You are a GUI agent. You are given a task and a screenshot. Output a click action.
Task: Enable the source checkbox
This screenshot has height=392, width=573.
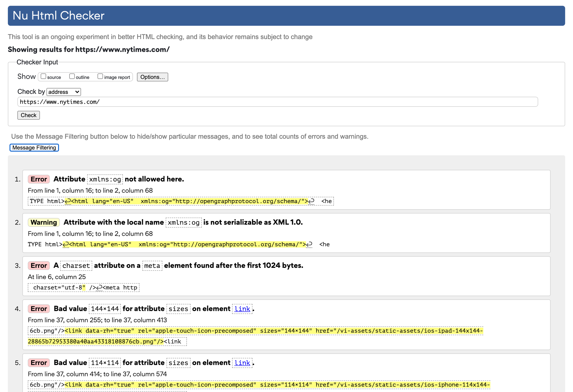click(44, 76)
